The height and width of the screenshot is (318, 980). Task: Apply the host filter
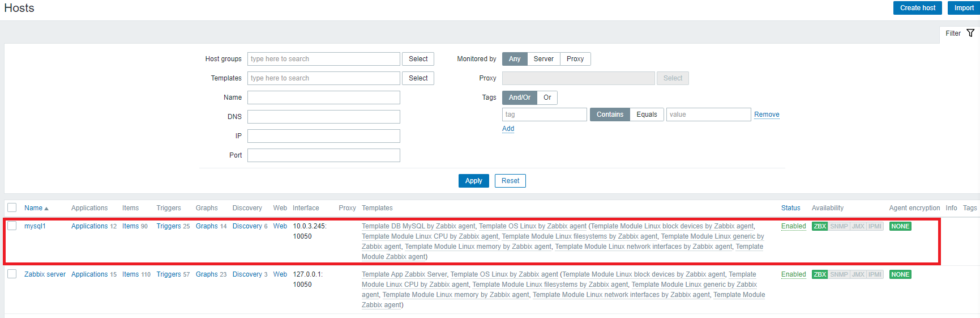(474, 181)
